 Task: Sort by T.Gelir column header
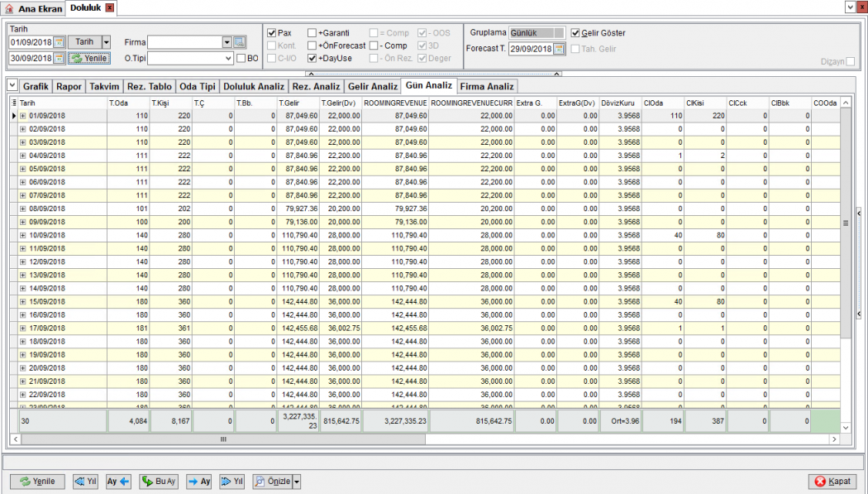tap(298, 103)
